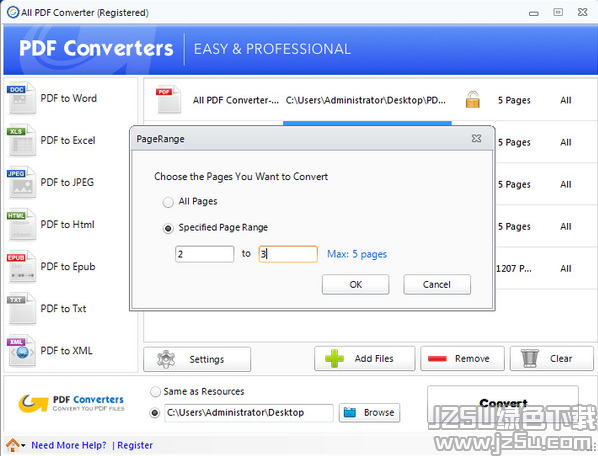Select Same as Resources output option
This screenshot has width=598, height=456.
pyautogui.click(x=155, y=392)
